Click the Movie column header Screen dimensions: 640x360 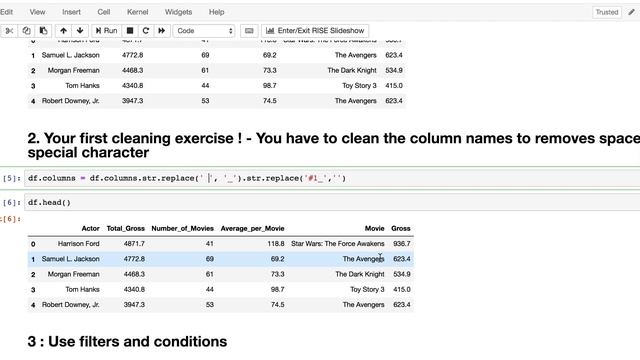point(375,229)
